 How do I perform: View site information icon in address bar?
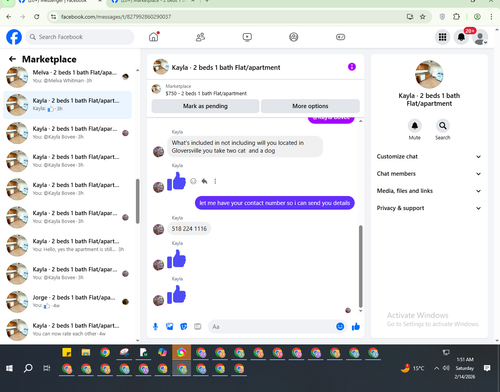[x=53, y=17]
